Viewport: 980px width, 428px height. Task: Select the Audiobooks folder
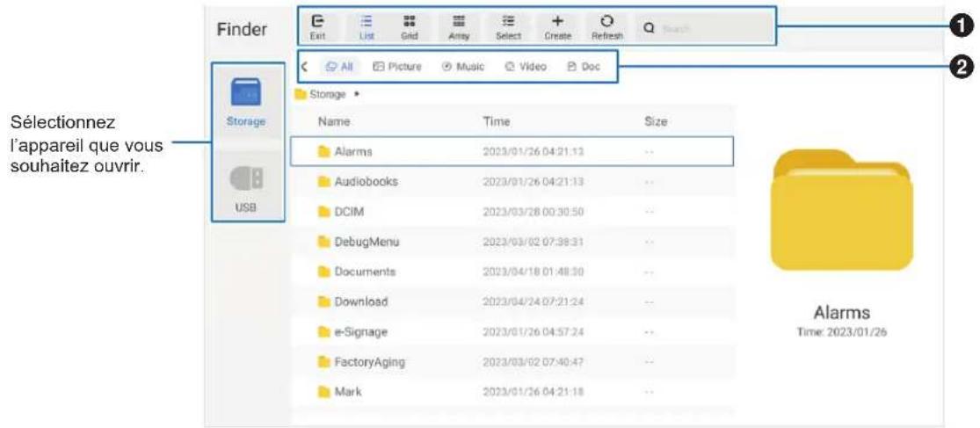pos(512,181)
